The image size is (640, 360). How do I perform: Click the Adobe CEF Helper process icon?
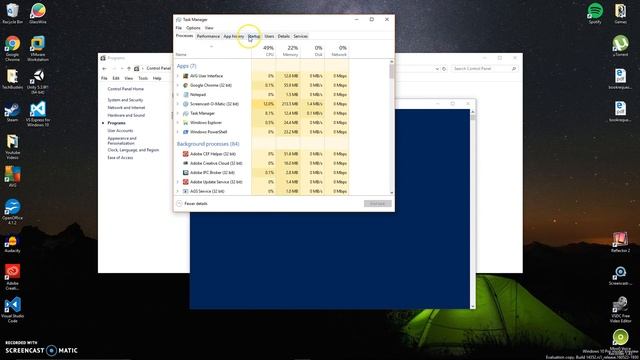(x=185, y=154)
